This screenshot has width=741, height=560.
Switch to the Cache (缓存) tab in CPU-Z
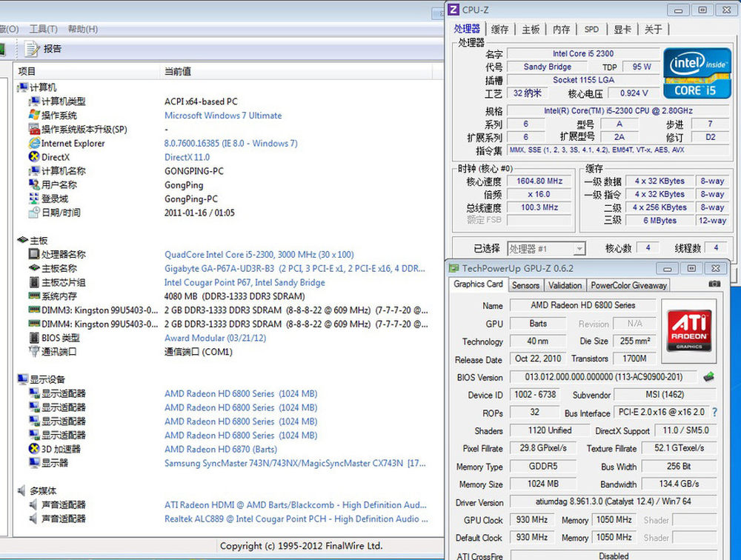[x=499, y=30]
